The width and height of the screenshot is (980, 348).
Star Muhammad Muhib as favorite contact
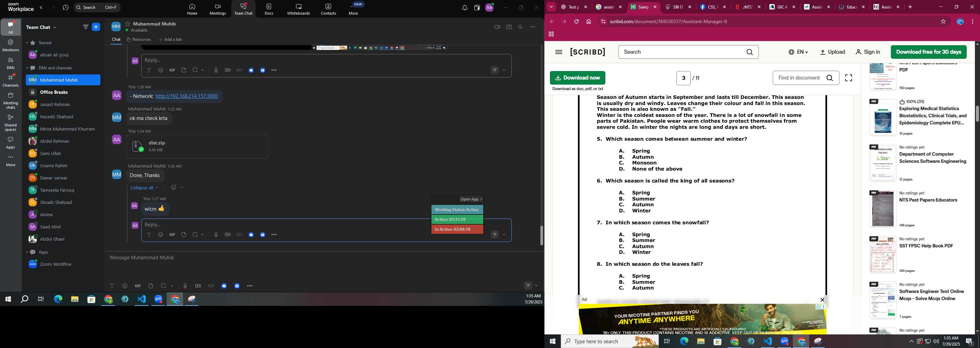(128, 23)
